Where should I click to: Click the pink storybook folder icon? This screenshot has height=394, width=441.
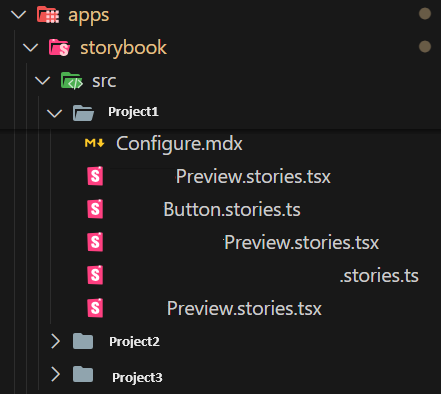[59, 47]
